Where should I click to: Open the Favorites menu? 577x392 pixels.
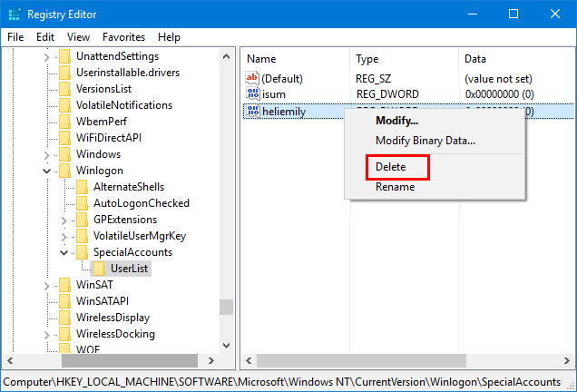pos(123,37)
